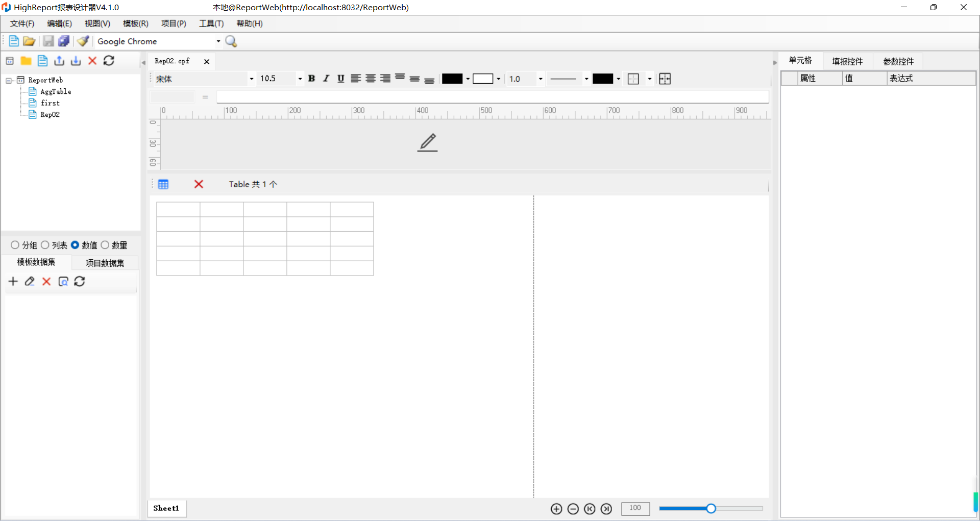This screenshot has width=980, height=521.
Task: Align text to bottom
Action: tap(429, 80)
